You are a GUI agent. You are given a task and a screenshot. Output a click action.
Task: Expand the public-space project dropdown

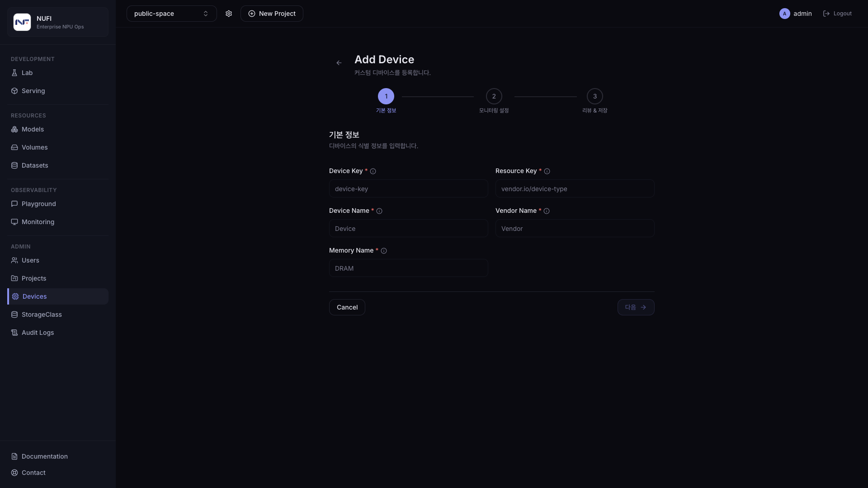point(172,14)
